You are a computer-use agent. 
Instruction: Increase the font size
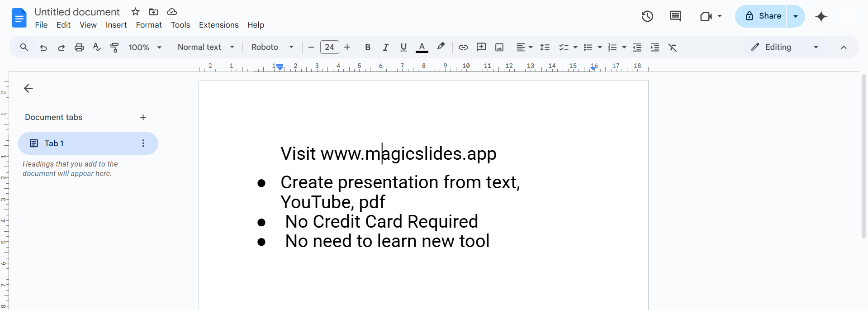click(347, 47)
